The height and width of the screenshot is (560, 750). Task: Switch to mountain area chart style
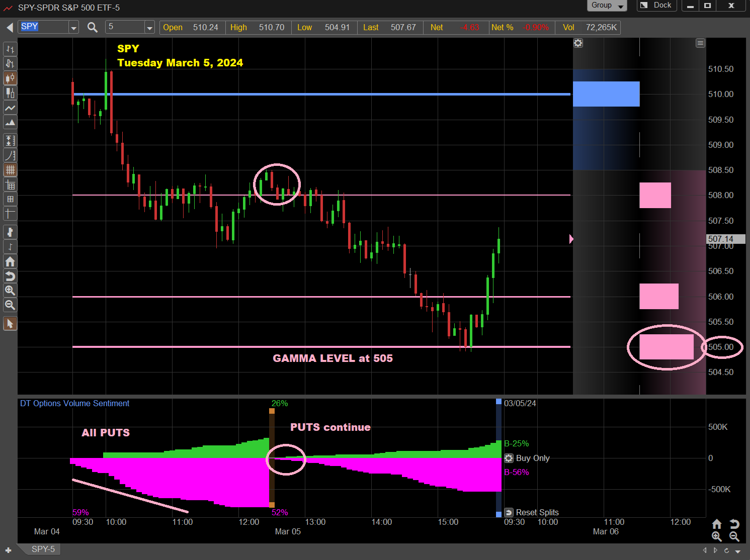pos(10,122)
